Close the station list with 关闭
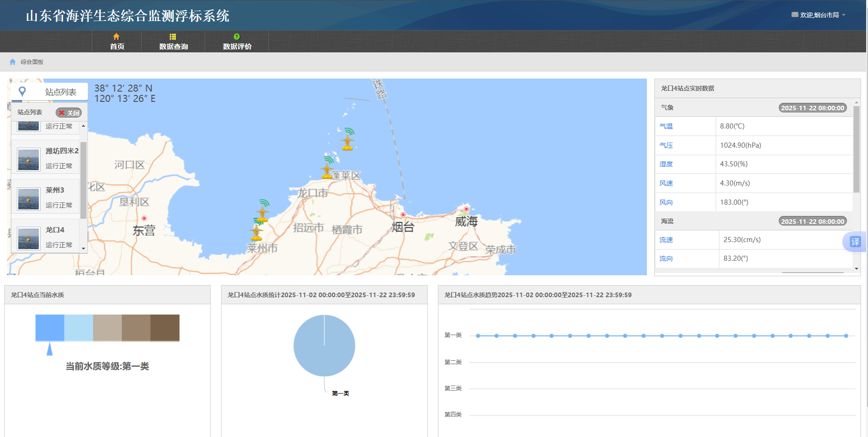 click(69, 113)
